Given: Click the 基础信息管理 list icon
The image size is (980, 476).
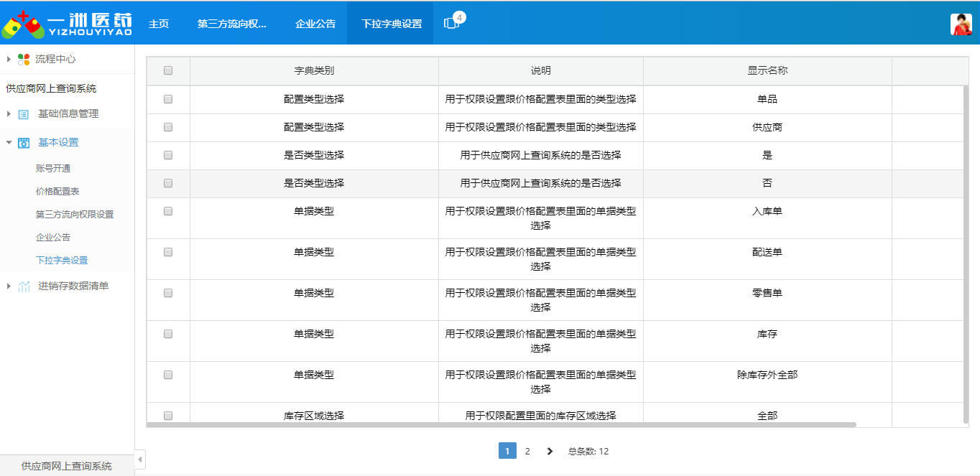Looking at the screenshot, I should coord(23,113).
